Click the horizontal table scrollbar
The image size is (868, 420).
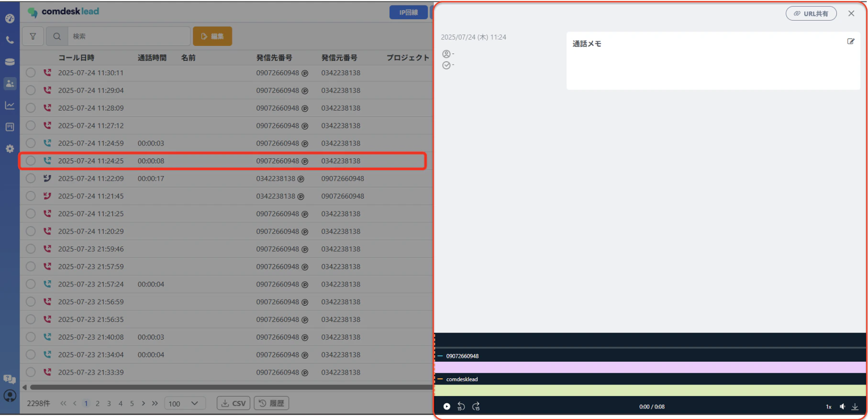[231, 387]
